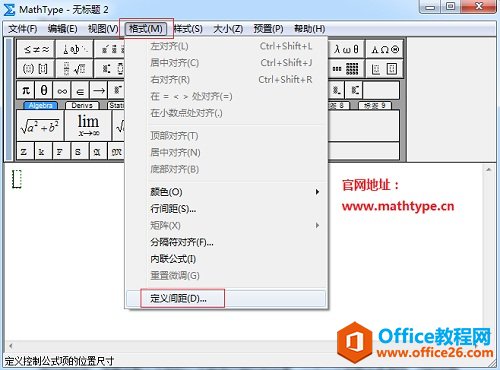Click the horizontal scrollbar left arrow

coord(11,346)
